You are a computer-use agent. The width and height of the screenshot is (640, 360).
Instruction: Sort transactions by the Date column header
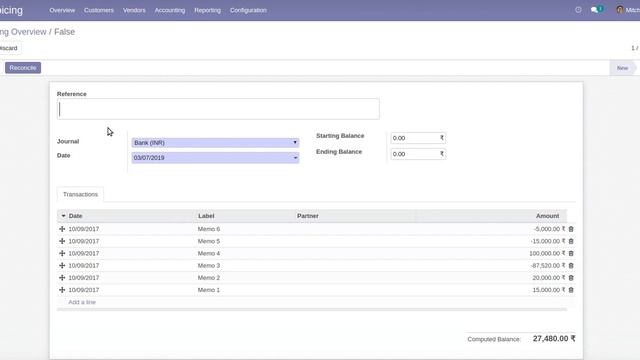[x=76, y=216]
